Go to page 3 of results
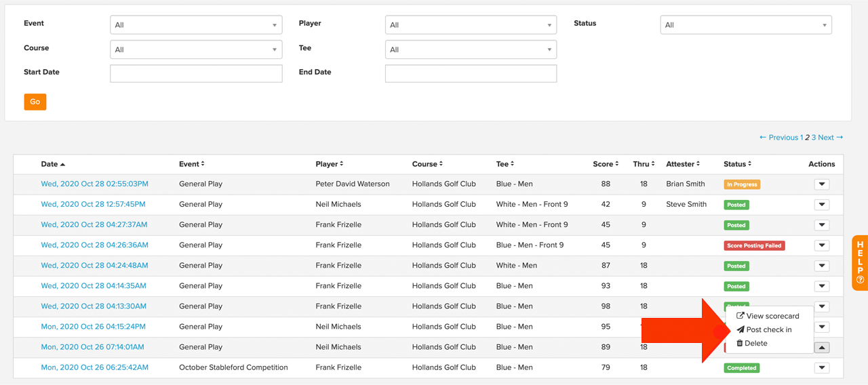 (x=814, y=137)
